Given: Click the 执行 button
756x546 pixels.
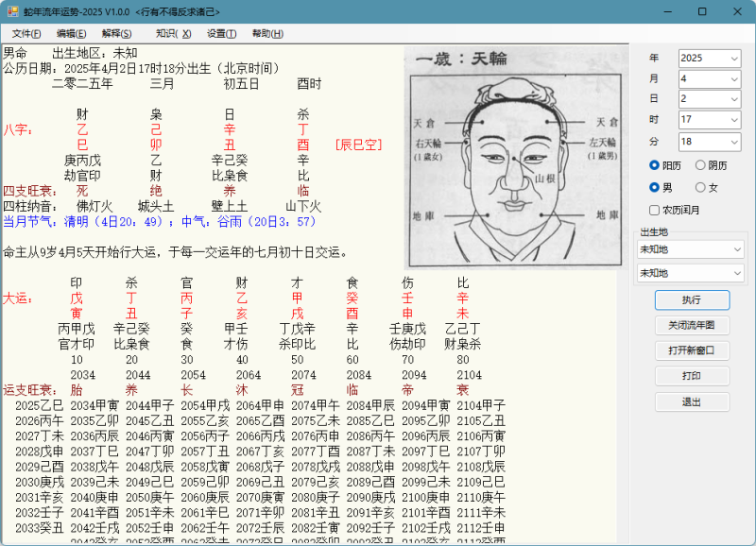Looking at the screenshot, I should pos(692,299).
